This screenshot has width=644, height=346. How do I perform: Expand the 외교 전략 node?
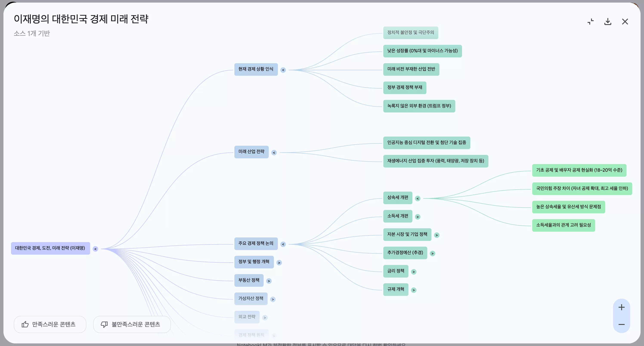point(265,318)
